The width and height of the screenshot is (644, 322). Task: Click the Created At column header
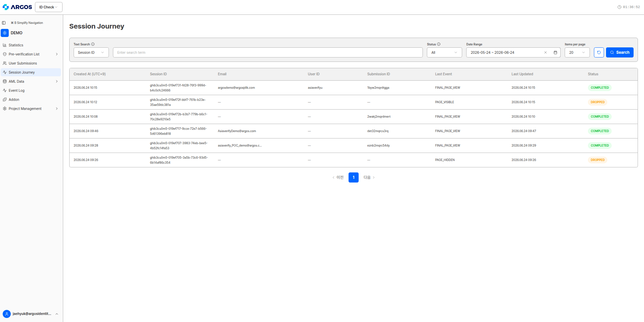90,74
